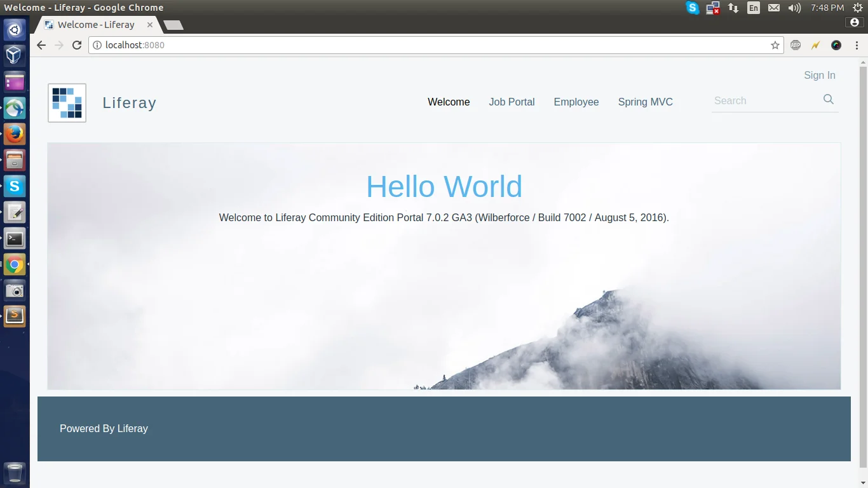Viewport: 868px width, 488px height.
Task: Open the file archive drawer dock icon
Action: [x=15, y=160]
